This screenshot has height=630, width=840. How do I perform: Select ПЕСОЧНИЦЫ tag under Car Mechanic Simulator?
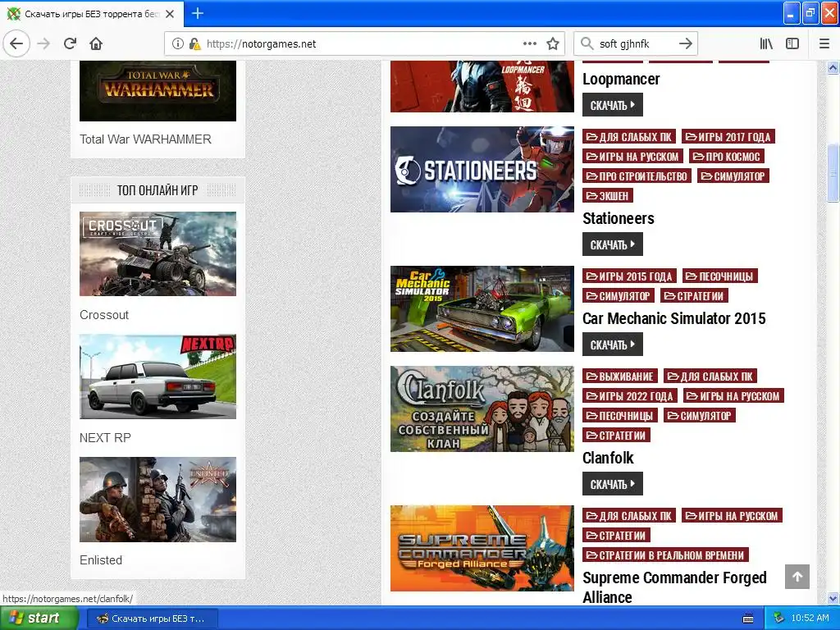pyautogui.click(x=720, y=276)
